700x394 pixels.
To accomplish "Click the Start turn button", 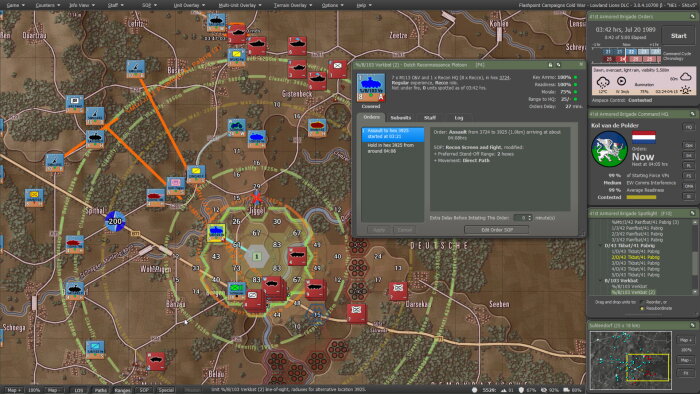I will click(x=679, y=36).
